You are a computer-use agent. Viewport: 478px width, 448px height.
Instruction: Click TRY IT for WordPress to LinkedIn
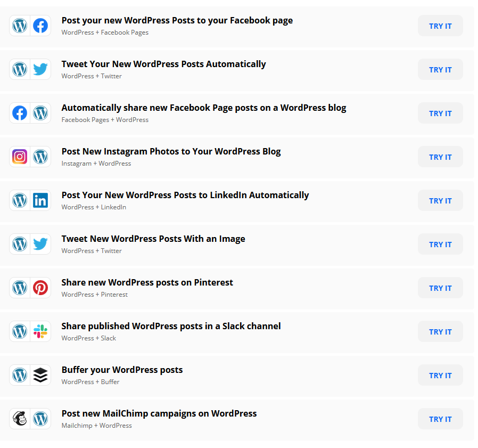point(440,200)
